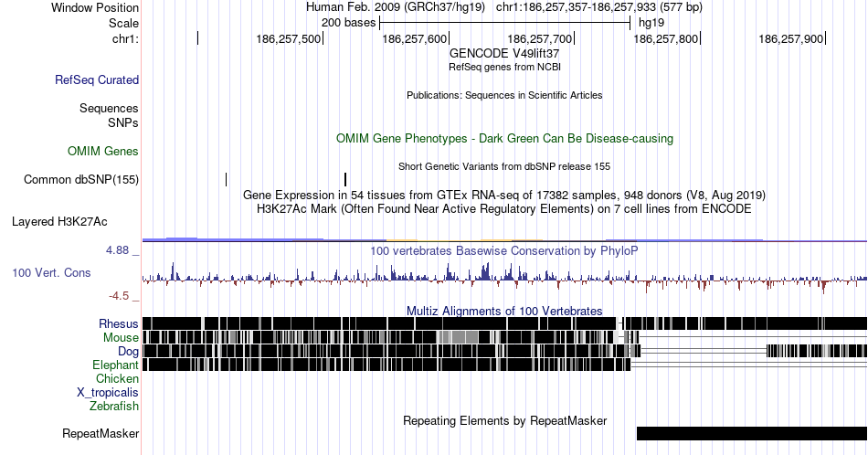Viewport: 868px width, 455px height.
Task: Click the Sequences track label
Action: (x=109, y=108)
